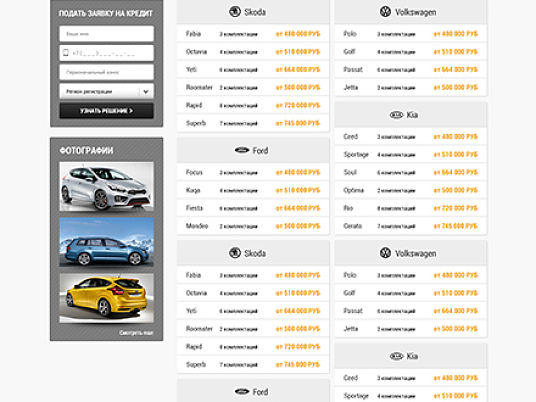Select Golf in the lower Volkswagen list

click(x=349, y=293)
